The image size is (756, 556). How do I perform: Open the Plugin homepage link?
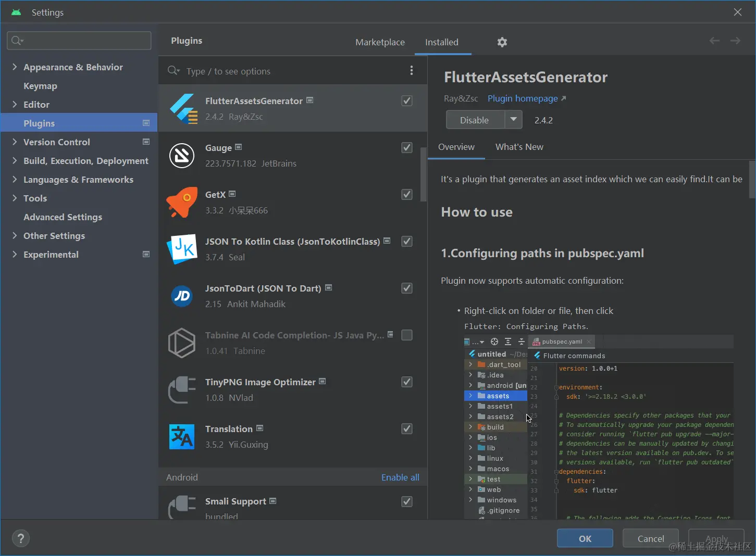[523, 98]
